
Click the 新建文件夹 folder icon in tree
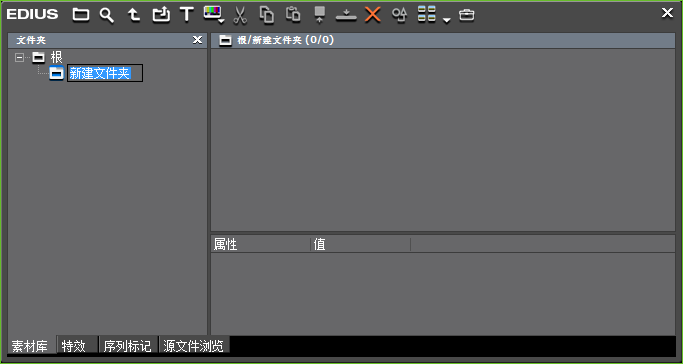[x=57, y=73]
